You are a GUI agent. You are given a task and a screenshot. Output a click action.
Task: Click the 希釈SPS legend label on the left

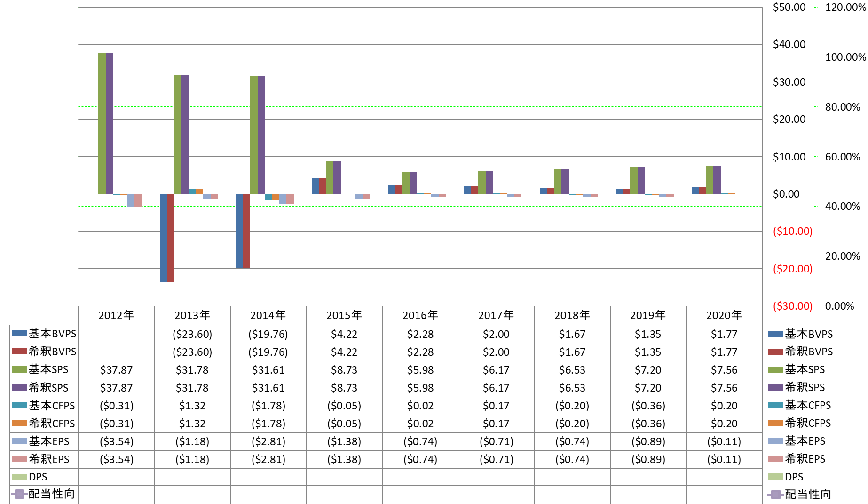click(48, 387)
